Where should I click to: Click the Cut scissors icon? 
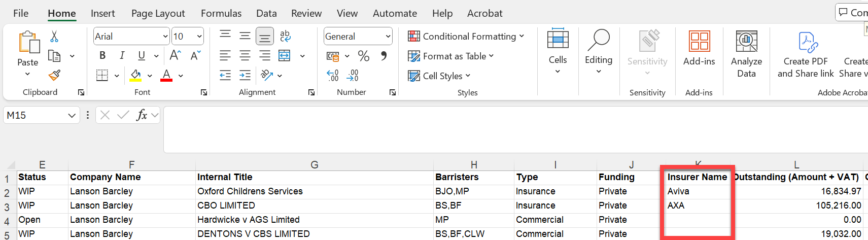click(54, 37)
